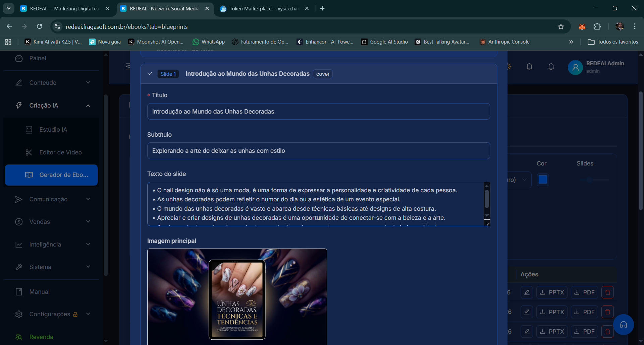644x345 pixels.
Task: Download PPTX from the second row
Action: [552, 312]
